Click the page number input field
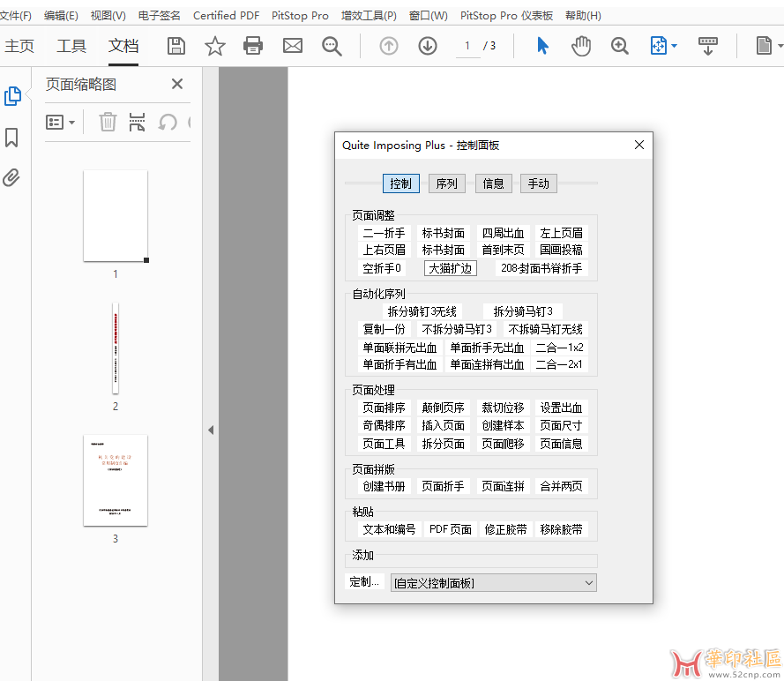The height and width of the screenshot is (681, 784). point(467,46)
